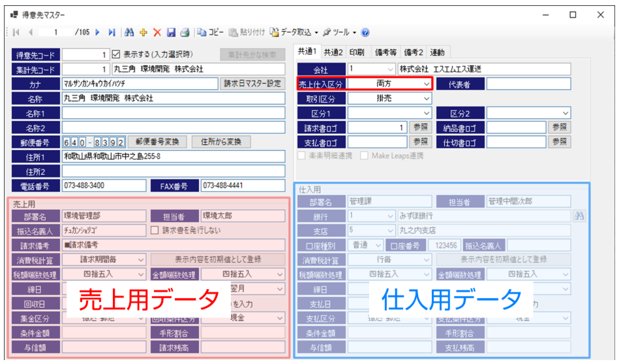
Task: Switch to the 共通2 tab
Action: [333, 52]
